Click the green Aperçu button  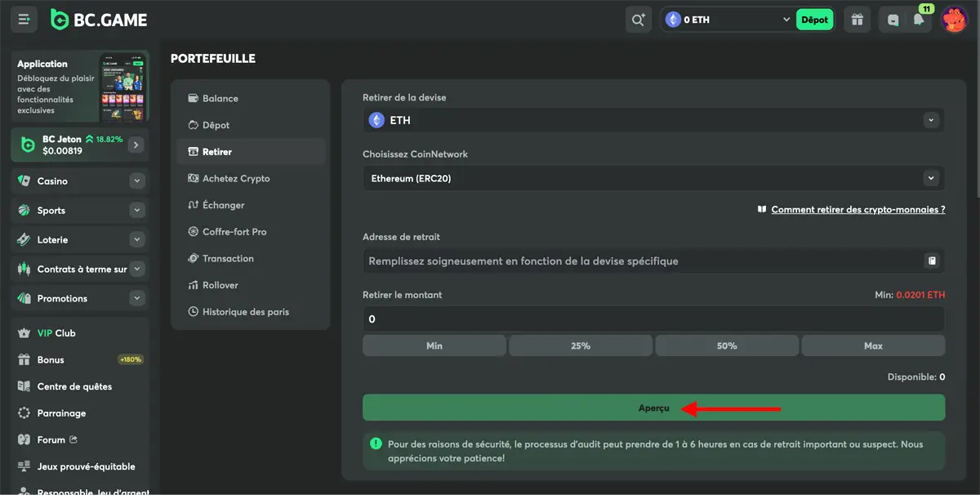pos(653,407)
